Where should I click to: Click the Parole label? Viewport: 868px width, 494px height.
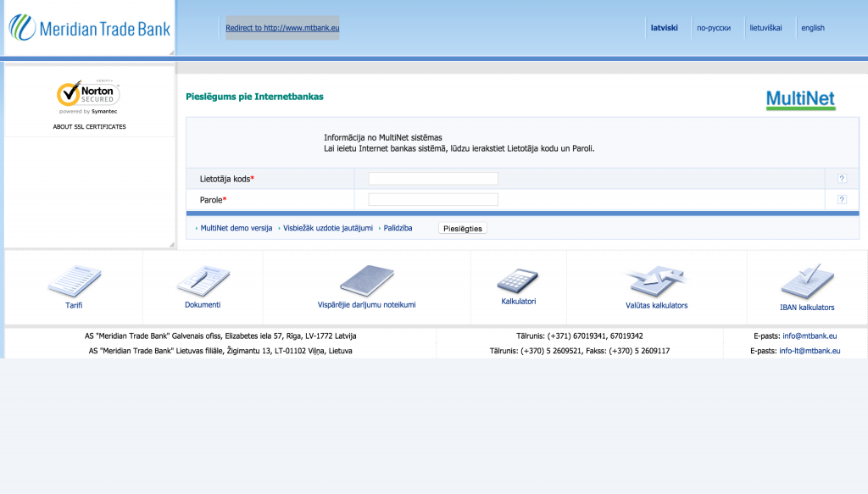pyautogui.click(x=213, y=200)
